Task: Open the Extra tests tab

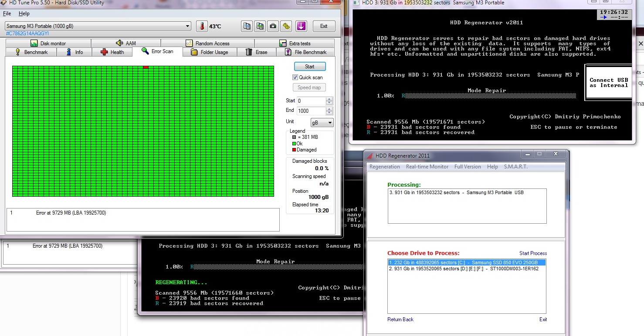Action: [295, 44]
